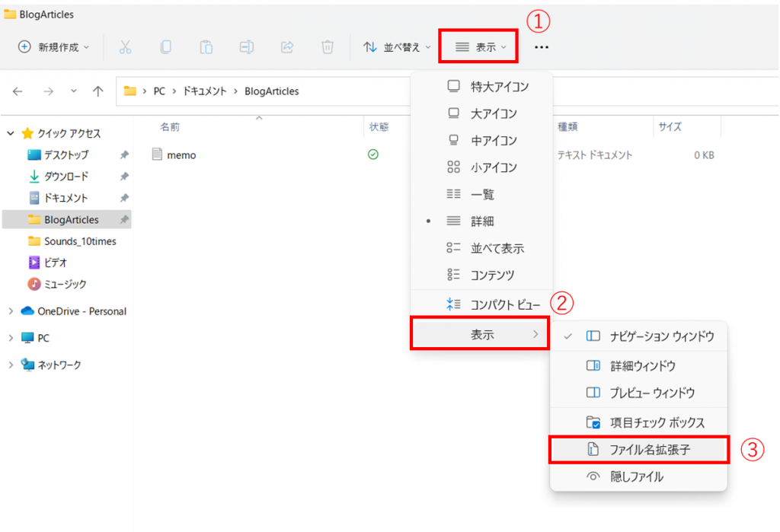Click the address bar path field

point(457,91)
